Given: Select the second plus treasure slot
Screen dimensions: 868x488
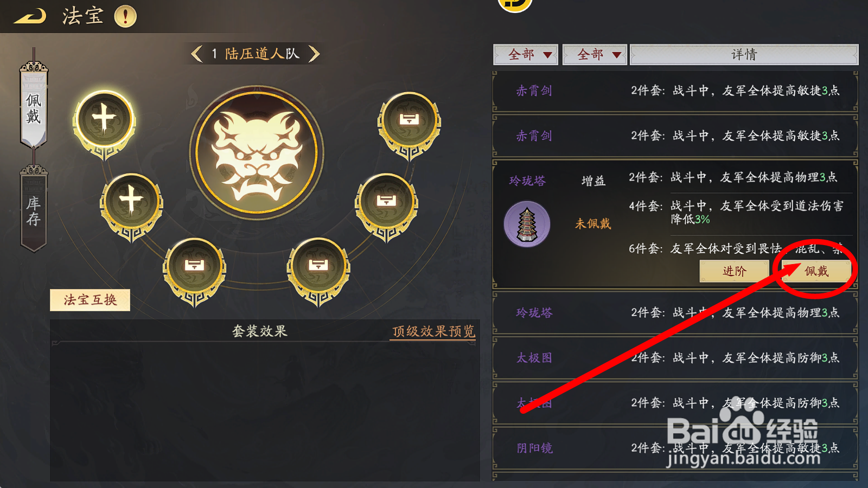Looking at the screenshot, I should point(131,203).
